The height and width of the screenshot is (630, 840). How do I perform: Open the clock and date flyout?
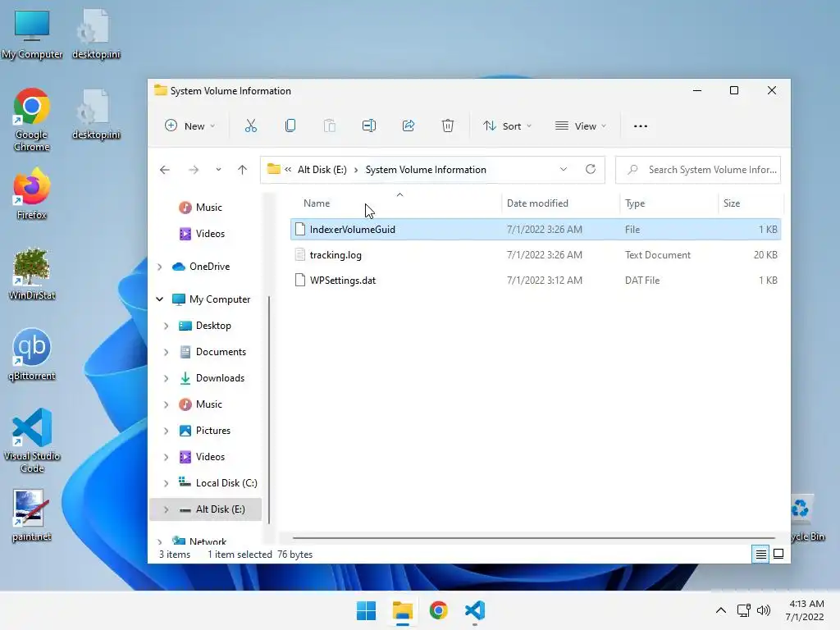click(x=806, y=610)
